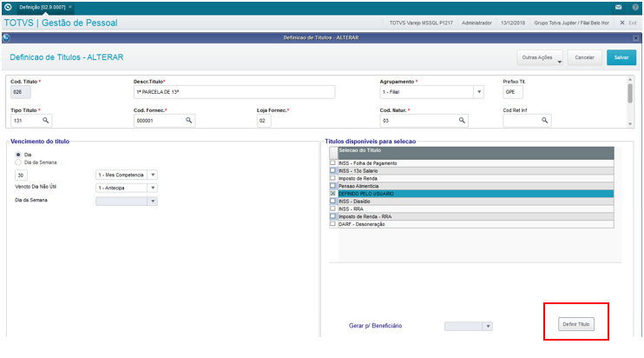
Task: Open the help question mark icon
Action: coord(635,7)
